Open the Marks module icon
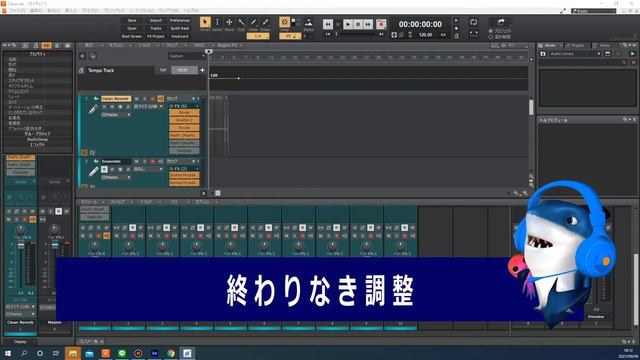The width and height of the screenshot is (640, 360). click(309, 22)
